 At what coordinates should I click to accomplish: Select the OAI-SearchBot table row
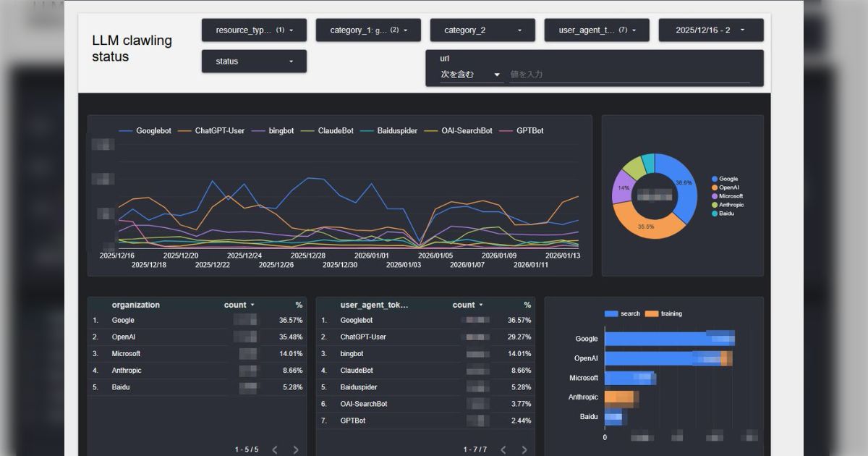point(425,404)
